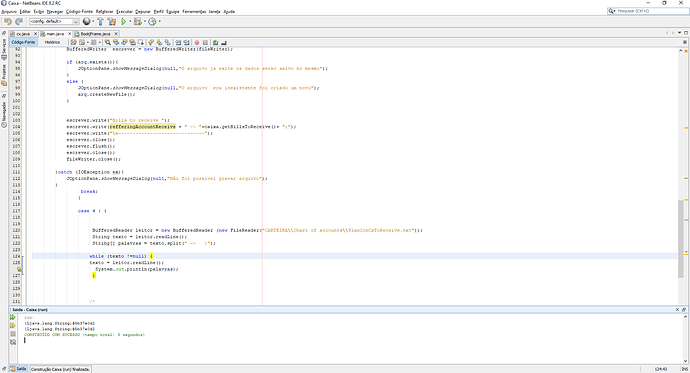Toggle Rectangular Selection in editor toolbar
Screen dimensions: 690x373
tap(141, 42)
